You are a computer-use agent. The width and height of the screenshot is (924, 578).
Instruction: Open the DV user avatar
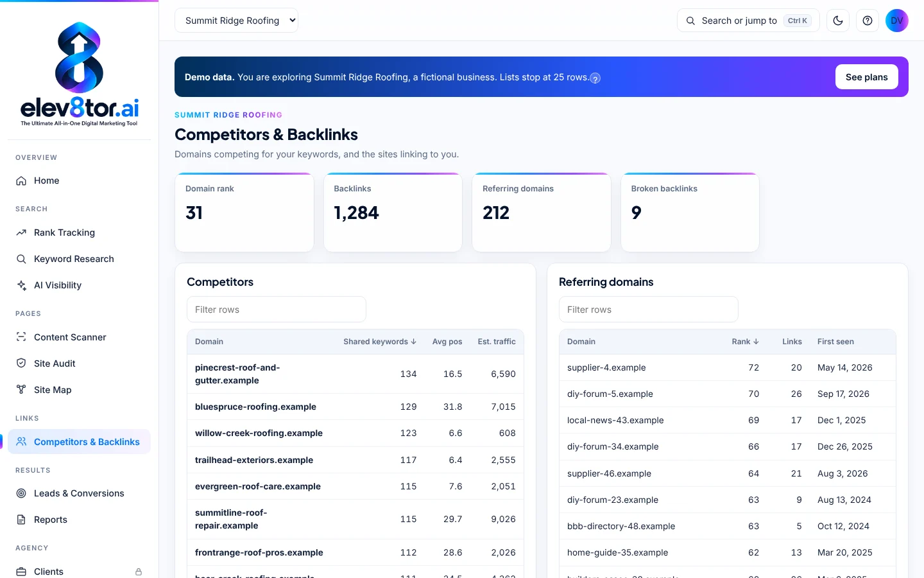coord(897,21)
